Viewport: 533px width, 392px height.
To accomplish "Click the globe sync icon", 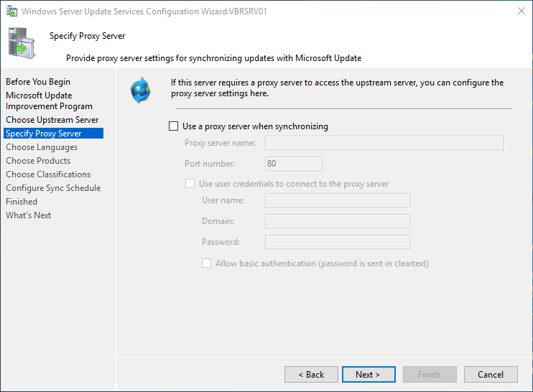I will click(x=139, y=89).
